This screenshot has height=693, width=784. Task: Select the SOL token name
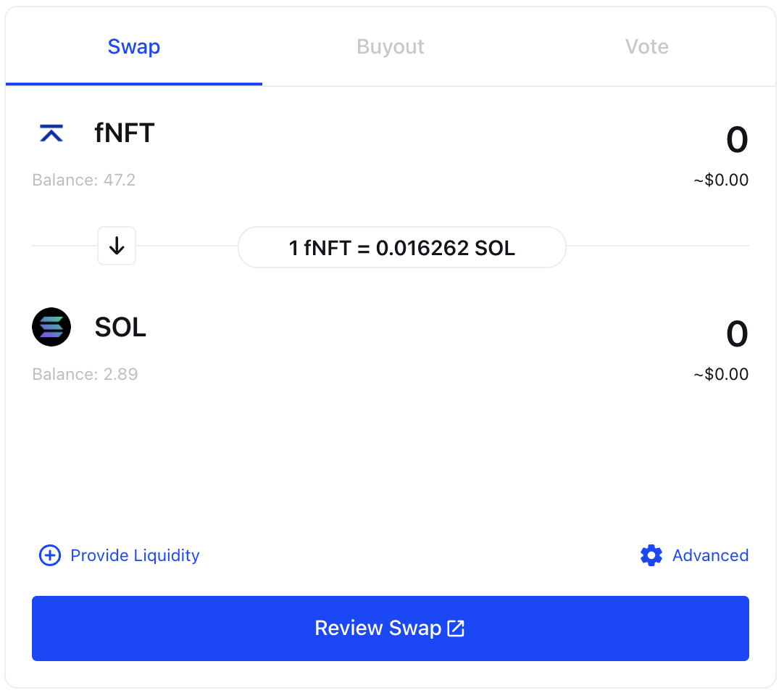pyautogui.click(x=120, y=327)
